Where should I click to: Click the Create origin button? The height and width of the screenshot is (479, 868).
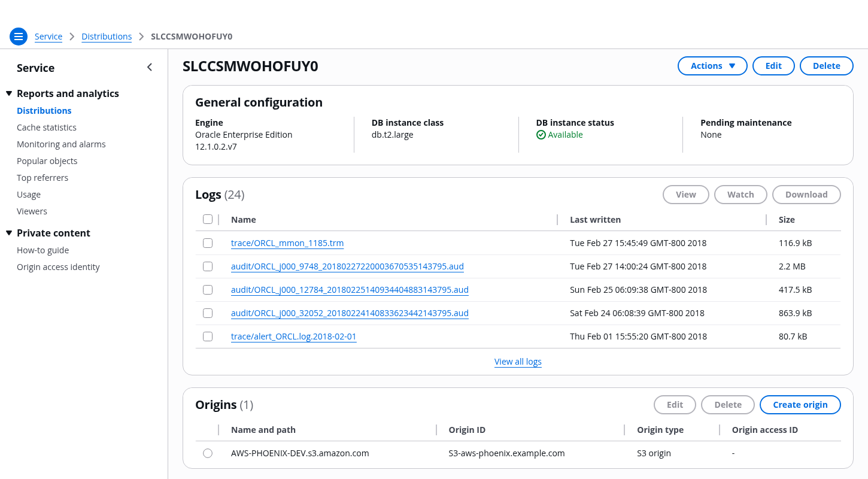[800, 405]
